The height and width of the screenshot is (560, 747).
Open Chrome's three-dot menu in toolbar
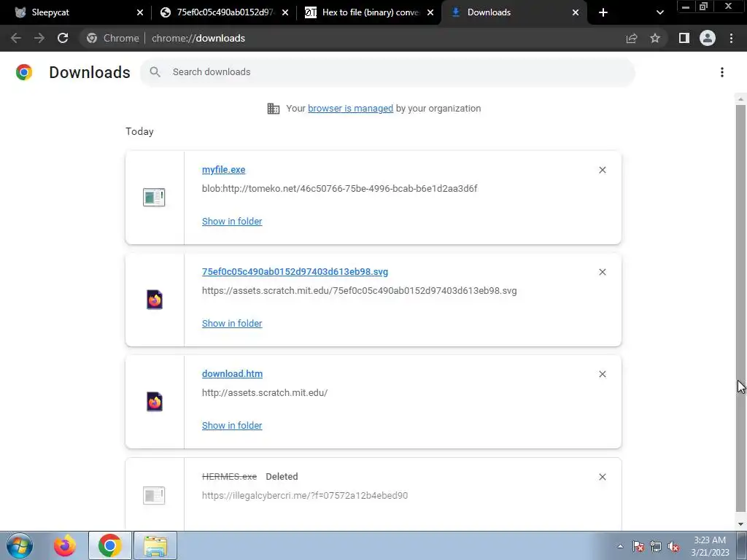(x=731, y=38)
